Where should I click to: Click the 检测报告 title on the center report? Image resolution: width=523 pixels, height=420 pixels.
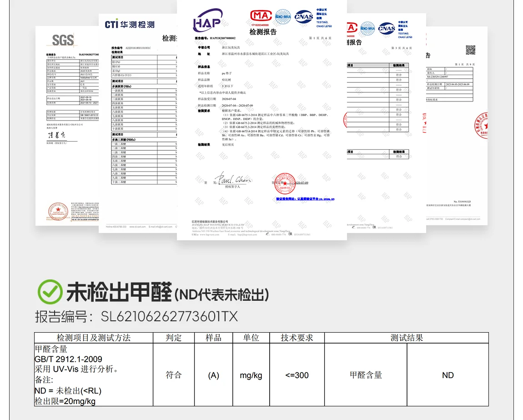(x=263, y=32)
